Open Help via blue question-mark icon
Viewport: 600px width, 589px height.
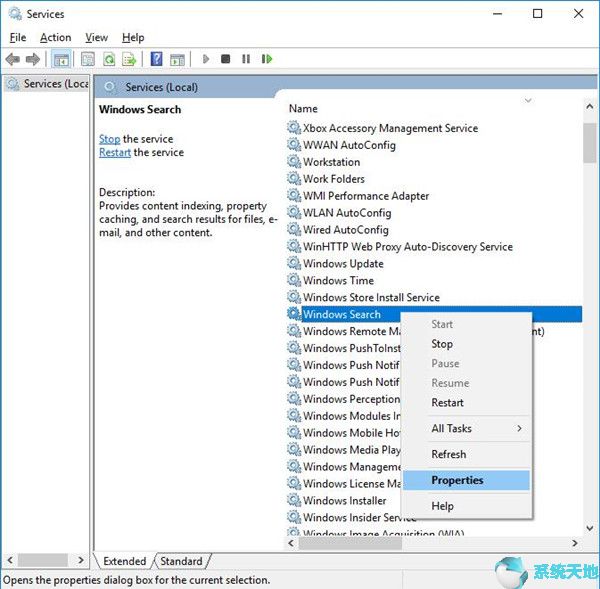pyautogui.click(x=155, y=59)
